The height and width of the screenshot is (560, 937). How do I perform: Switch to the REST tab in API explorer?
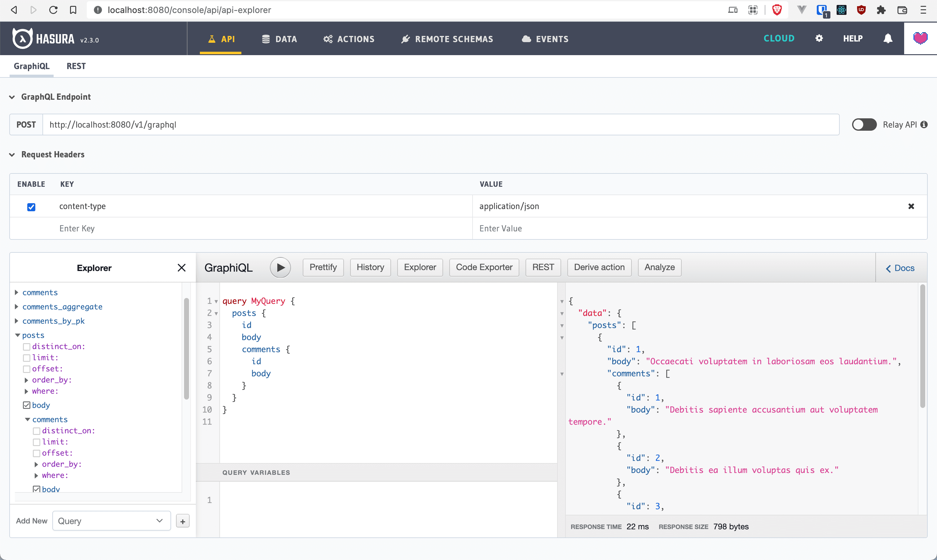(75, 66)
